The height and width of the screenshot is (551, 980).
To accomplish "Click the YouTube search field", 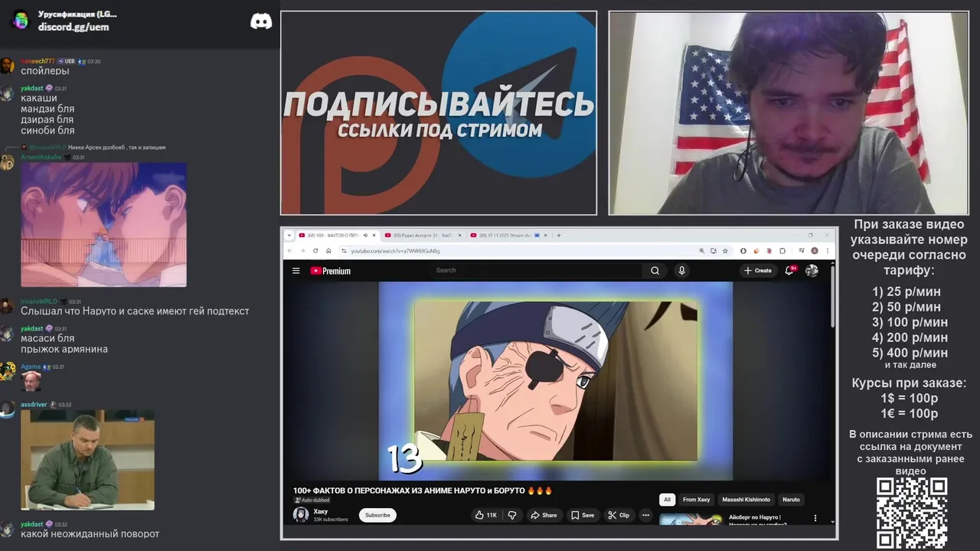I will (536, 270).
